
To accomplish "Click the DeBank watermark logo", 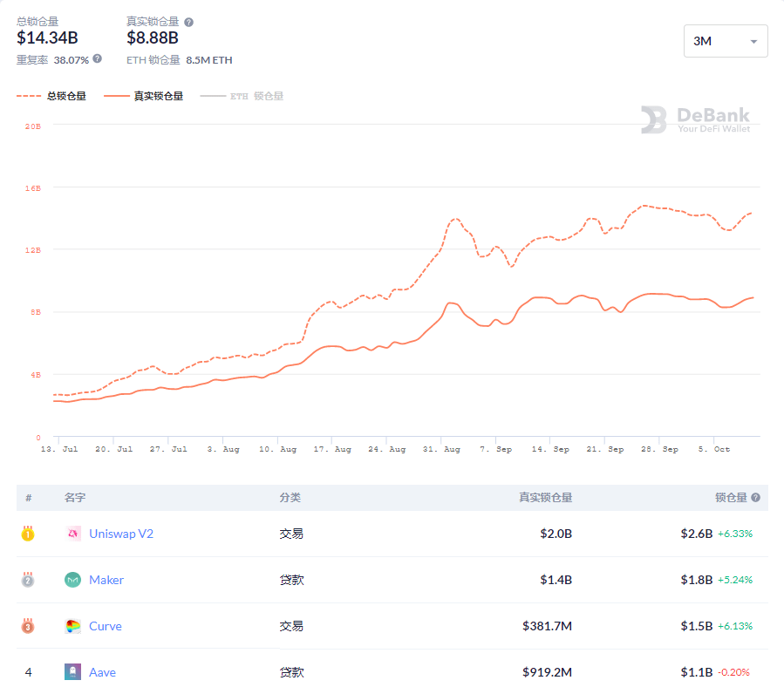I will (x=696, y=119).
